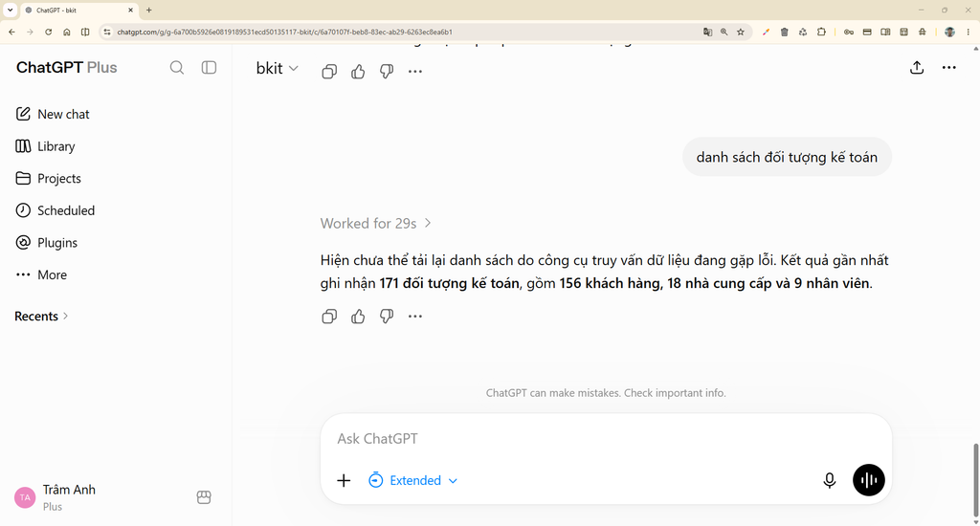Start dictation with microphone icon

pos(830,480)
